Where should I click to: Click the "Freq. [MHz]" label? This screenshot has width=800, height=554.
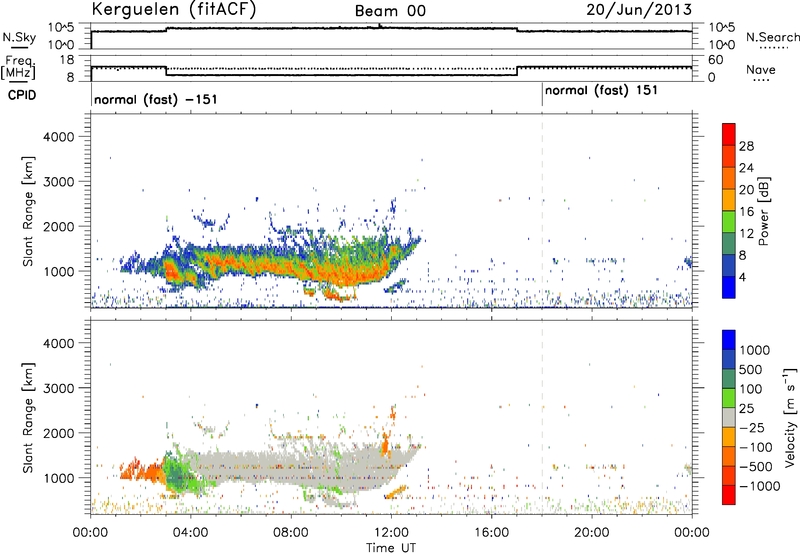(x=19, y=67)
